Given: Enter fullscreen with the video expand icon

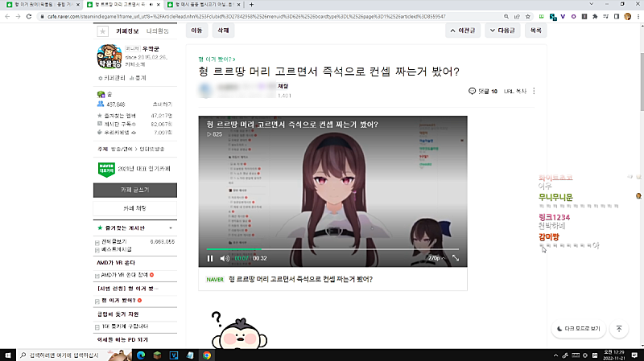Looking at the screenshot, I should pyautogui.click(x=456, y=258).
